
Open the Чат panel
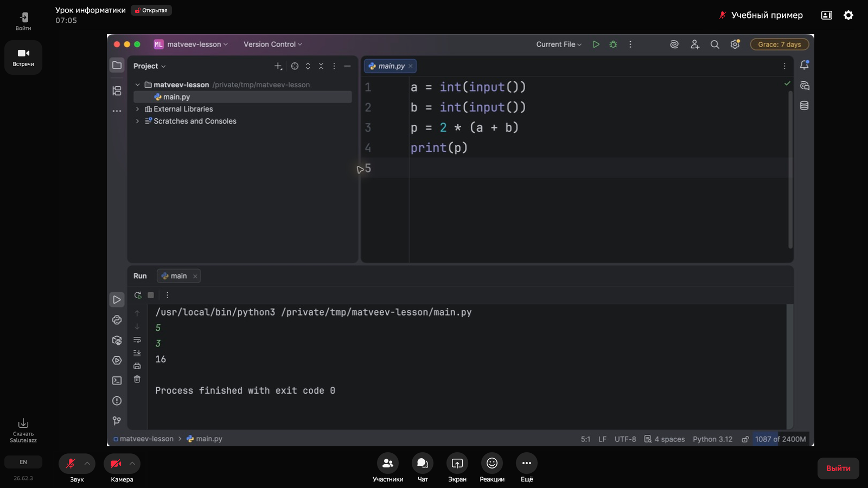pyautogui.click(x=423, y=467)
